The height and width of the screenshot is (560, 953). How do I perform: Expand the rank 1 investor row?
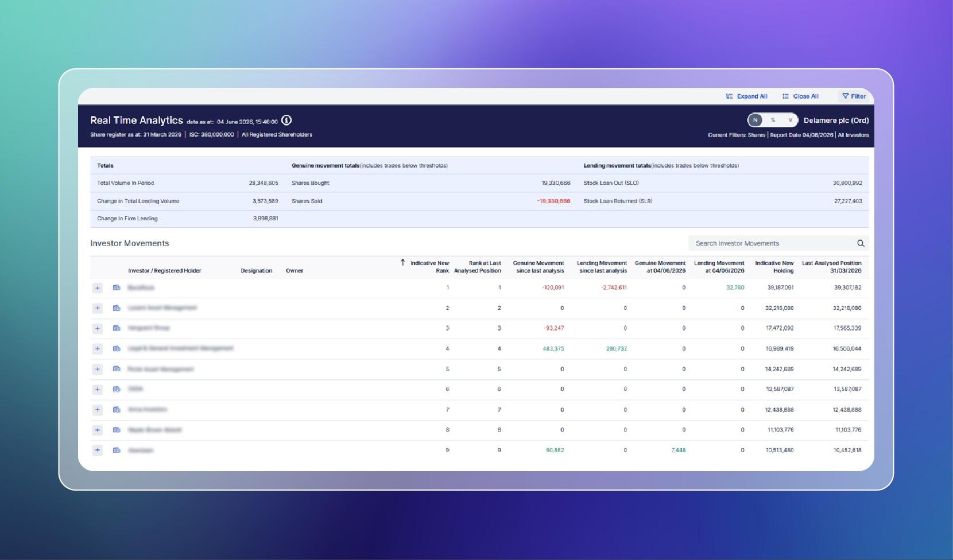coord(98,288)
